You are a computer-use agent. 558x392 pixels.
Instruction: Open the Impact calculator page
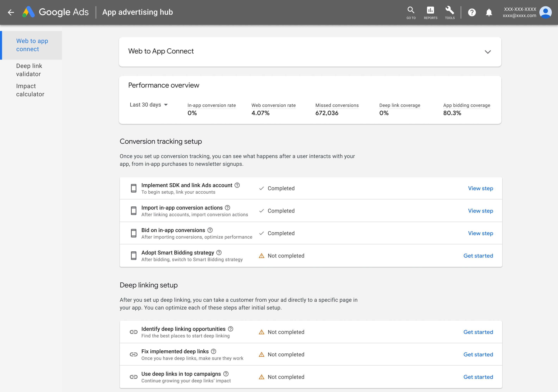pos(30,90)
